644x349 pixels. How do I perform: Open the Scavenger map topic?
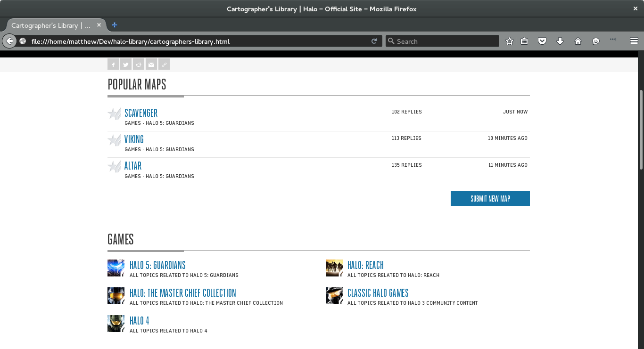point(141,113)
